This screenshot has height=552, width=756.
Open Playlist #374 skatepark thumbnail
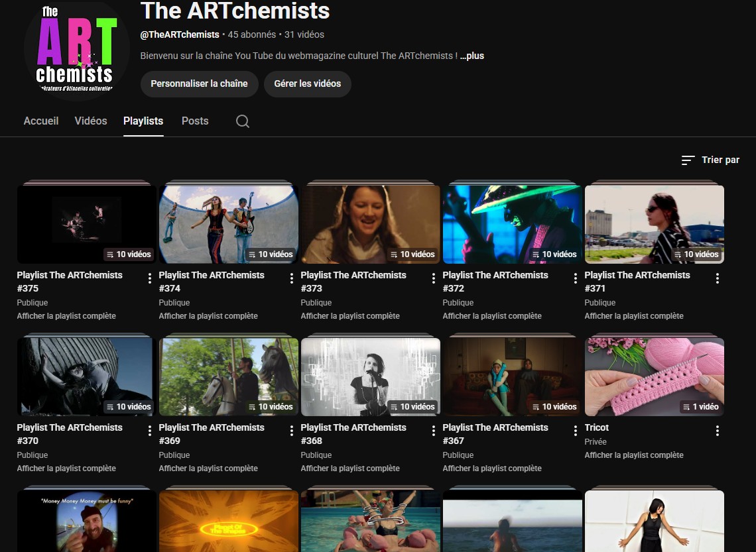click(229, 224)
